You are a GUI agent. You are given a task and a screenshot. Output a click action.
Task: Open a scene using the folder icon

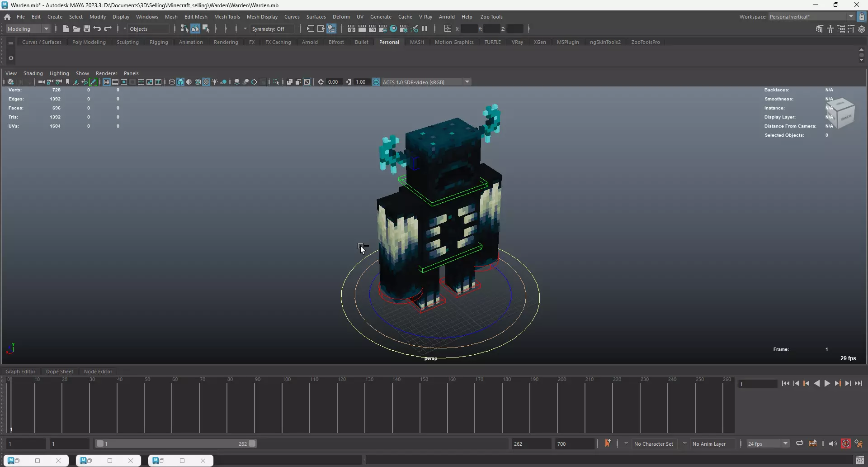pos(76,29)
